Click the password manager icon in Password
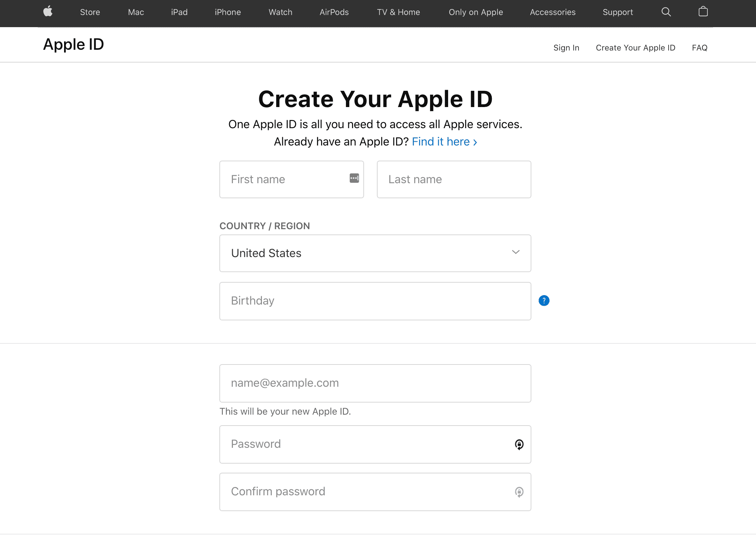 coord(519,445)
